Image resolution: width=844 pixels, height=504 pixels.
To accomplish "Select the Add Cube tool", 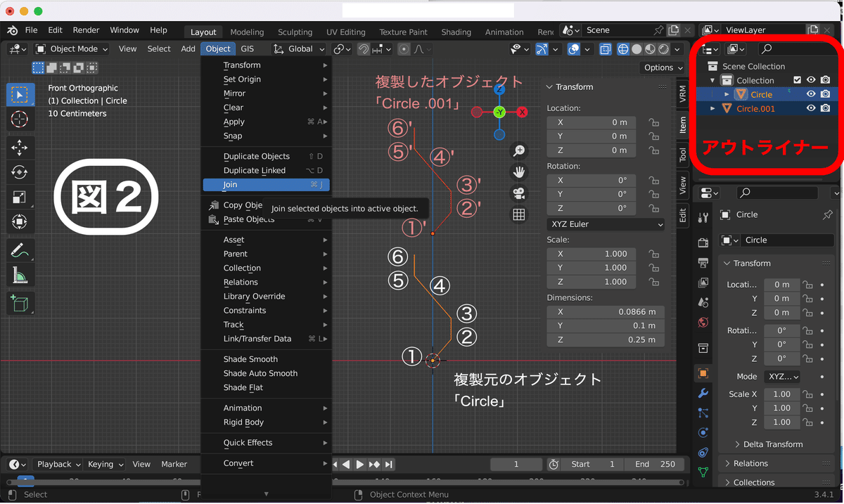I will point(20,304).
